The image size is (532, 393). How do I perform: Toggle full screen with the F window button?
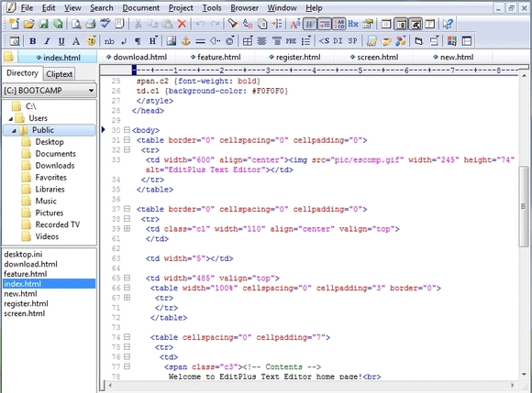430,24
